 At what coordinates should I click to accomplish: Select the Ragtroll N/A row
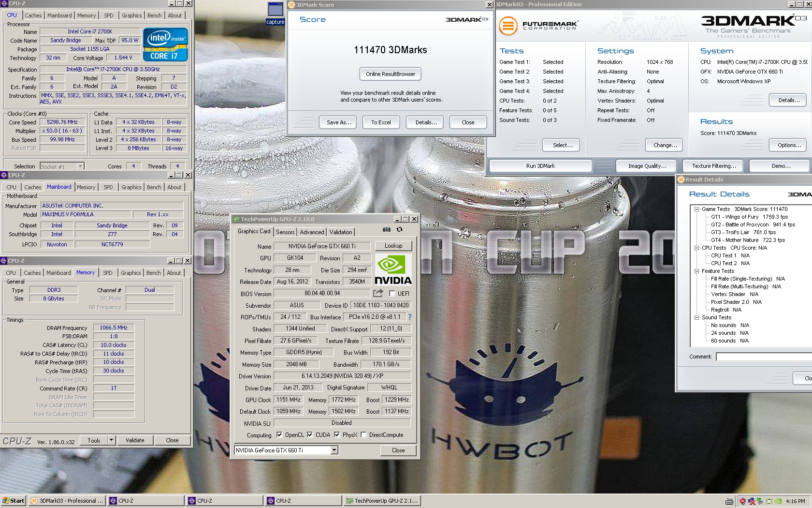point(726,310)
